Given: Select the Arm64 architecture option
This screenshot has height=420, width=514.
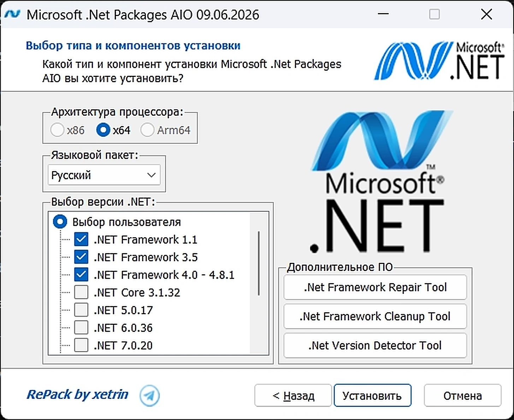Looking at the screenshot, I should point(147,130).
